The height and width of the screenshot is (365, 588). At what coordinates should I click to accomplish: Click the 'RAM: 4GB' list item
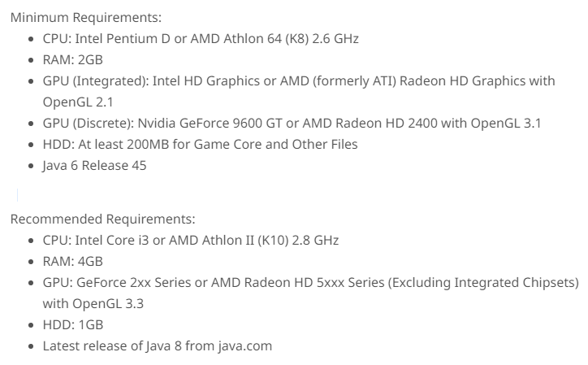click(72, 261)
